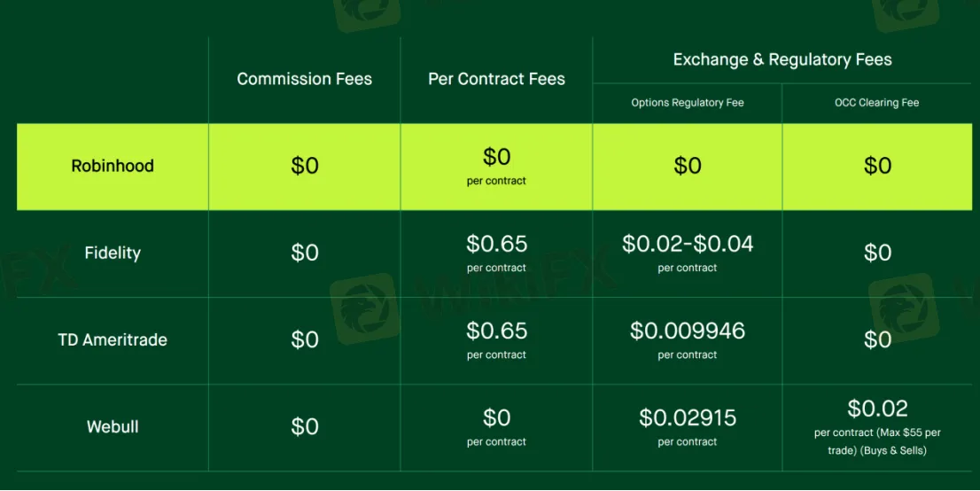Select Fidelity's $0.65 per contract fee
The height and width of the screenshot is (491, 980).
496,244
